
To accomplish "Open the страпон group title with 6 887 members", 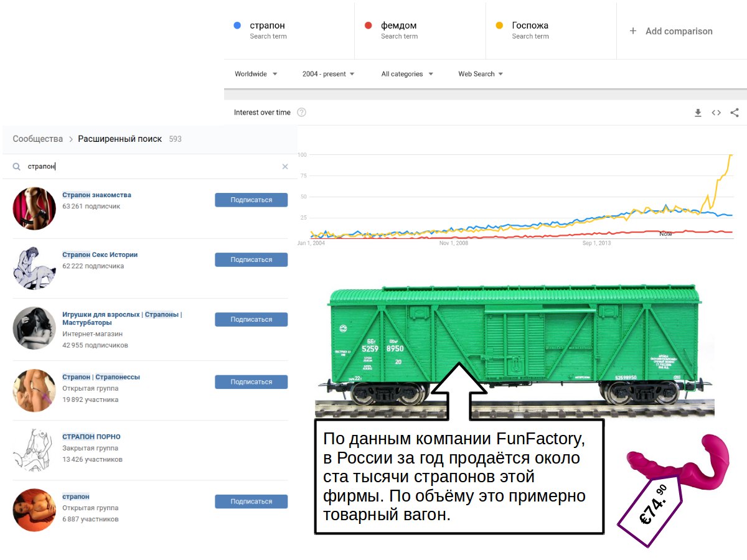I will (x=76, y=497).
